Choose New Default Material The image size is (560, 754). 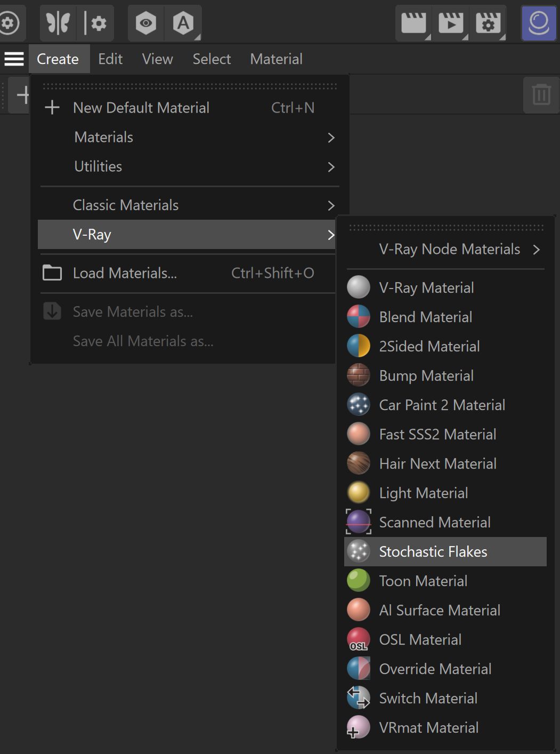click(189, 108)
